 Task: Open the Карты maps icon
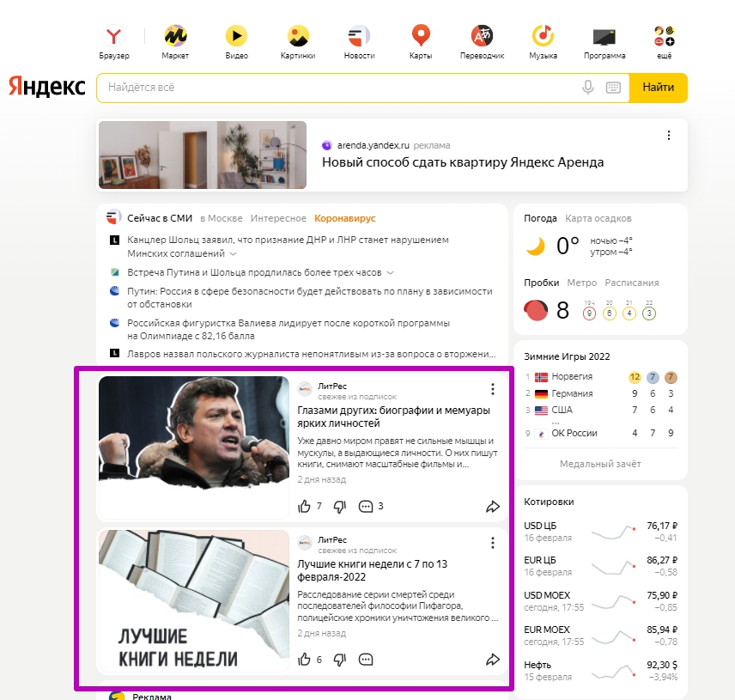click(x=421, y=36)
